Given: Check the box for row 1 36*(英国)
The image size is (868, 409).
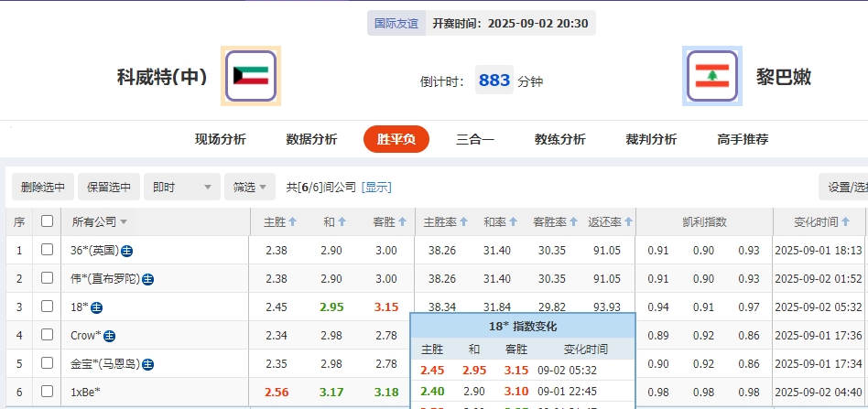Looking at the screenshot, I should tap(47, 250).
